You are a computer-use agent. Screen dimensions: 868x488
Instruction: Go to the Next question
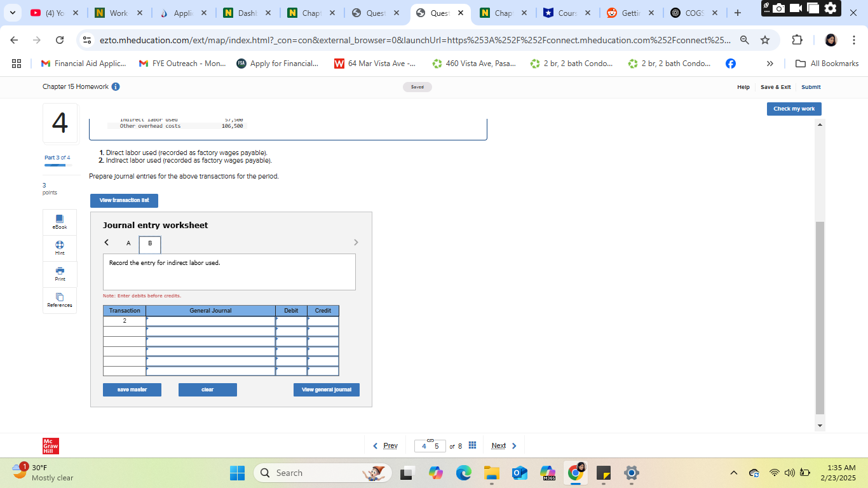(505, 445)
